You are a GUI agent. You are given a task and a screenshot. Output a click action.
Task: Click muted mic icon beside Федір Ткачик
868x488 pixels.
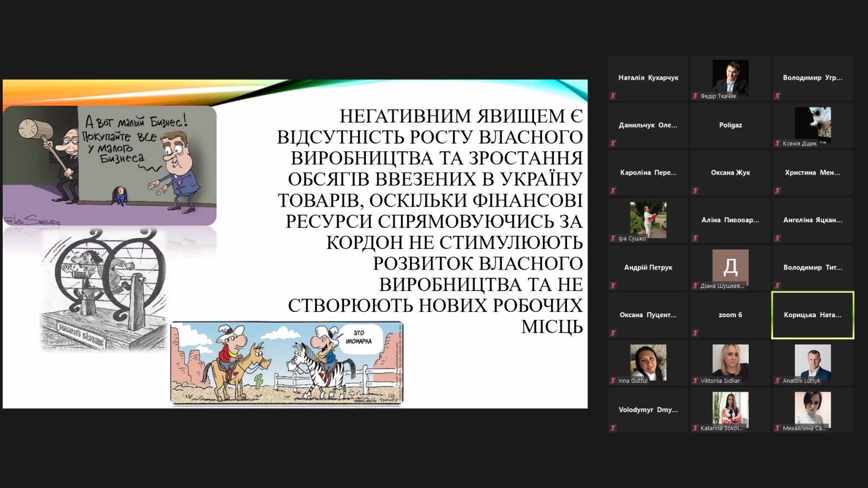[x=695, y=96]
